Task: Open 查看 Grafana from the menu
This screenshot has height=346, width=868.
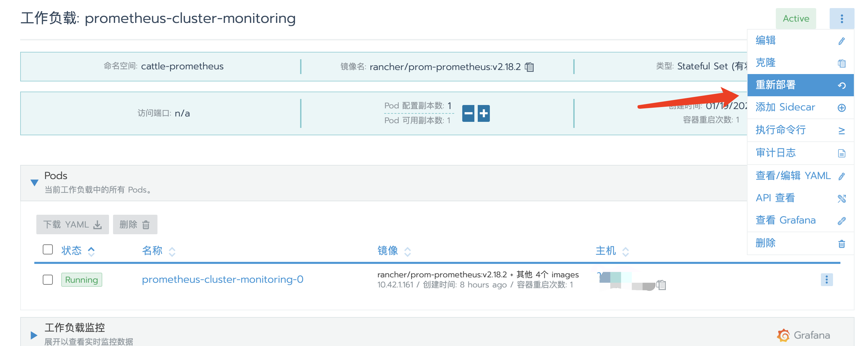Action: pos(800,220)
